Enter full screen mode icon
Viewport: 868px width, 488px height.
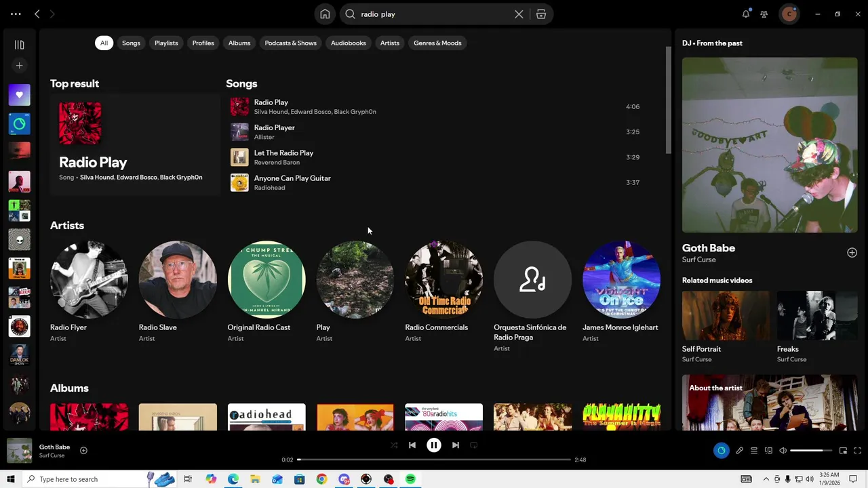[x=857, y=451]
